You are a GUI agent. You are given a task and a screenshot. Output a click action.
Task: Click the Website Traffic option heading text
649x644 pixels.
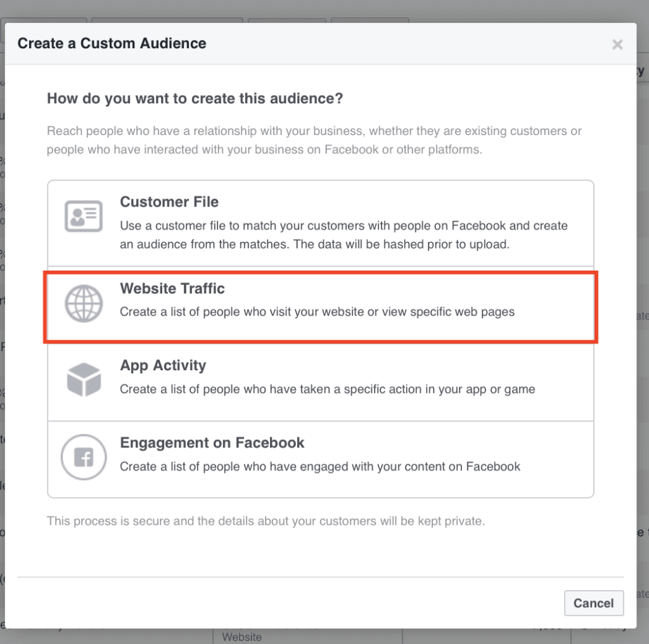pos(172,288)
